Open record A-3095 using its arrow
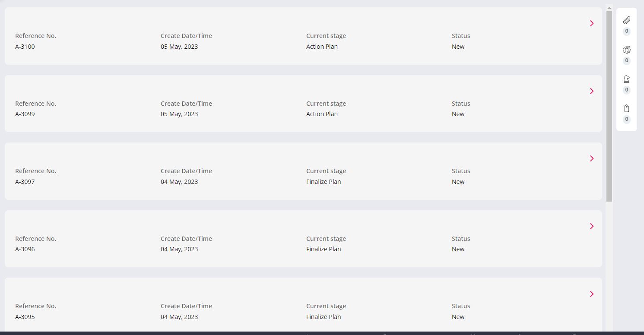 tap(592, 294)
